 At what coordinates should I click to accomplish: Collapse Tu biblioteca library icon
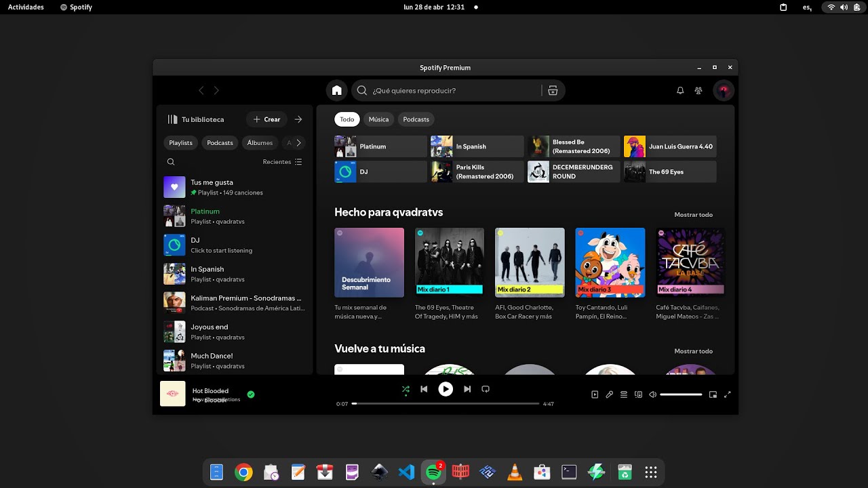[x=172, y=119]
